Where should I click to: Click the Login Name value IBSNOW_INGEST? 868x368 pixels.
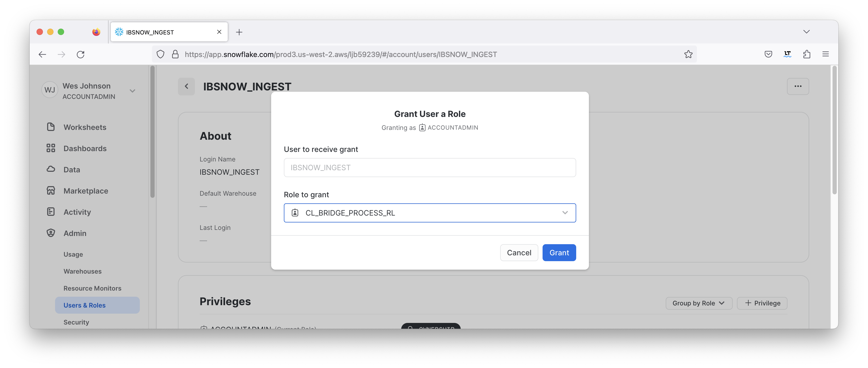pos(229,172)
